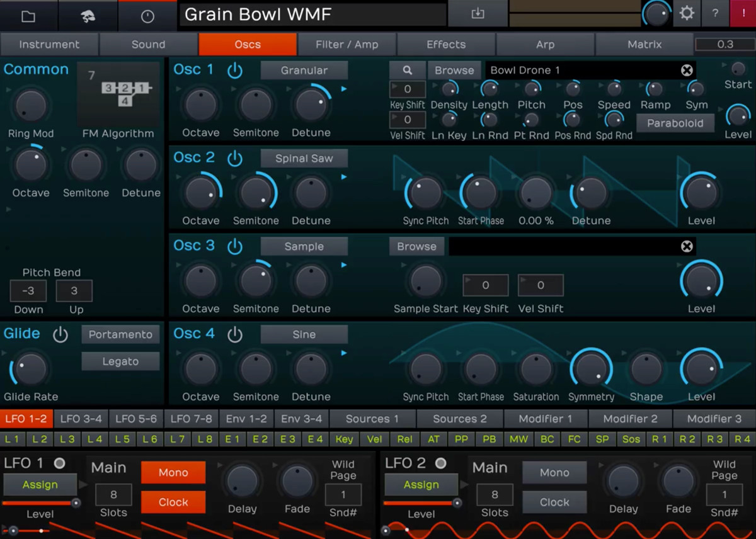
Task: Click the save preset download icon
Action: point(478,14)
